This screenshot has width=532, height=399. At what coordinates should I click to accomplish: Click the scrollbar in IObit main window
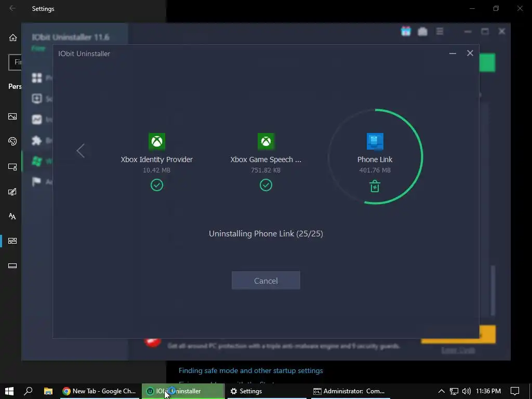coord(493,290)
